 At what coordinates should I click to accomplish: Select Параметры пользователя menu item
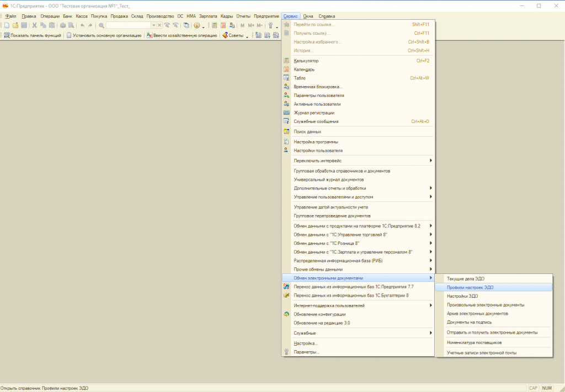click(x=358, y=95)
